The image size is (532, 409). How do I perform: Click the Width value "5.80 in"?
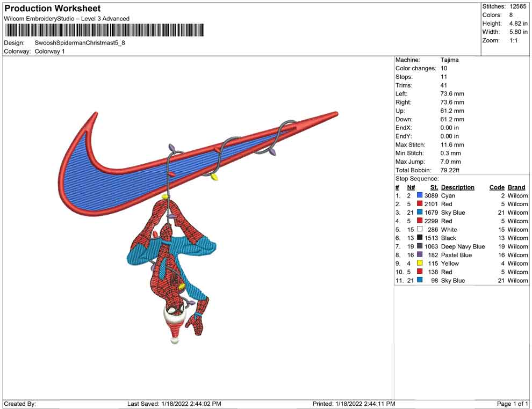(x=518, y=32)
